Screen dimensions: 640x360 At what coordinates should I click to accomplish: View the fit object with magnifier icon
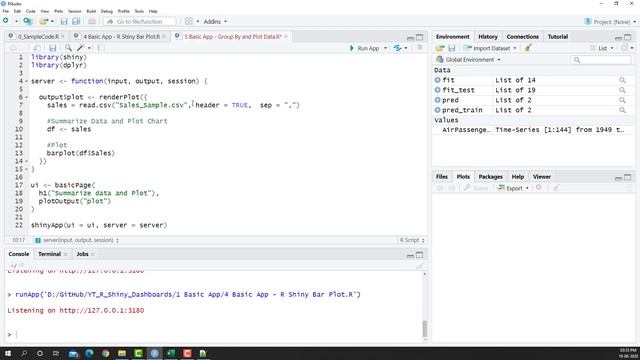(x=622, y=80)
